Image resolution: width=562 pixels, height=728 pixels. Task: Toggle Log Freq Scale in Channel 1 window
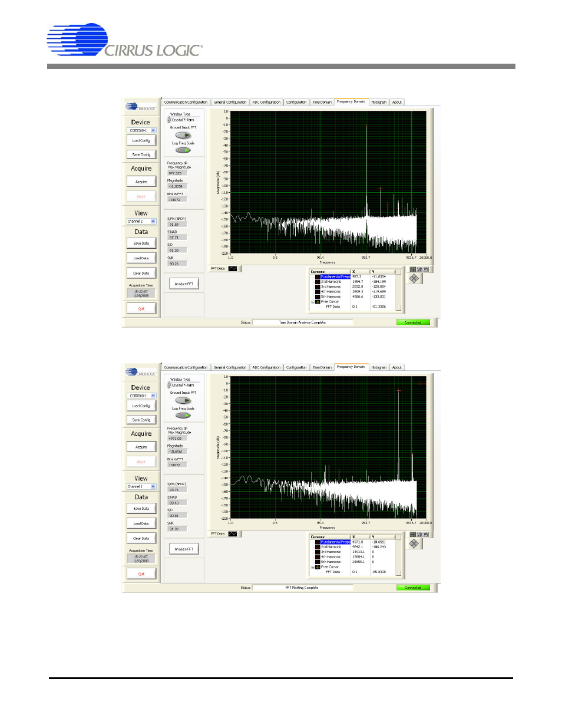[183, 416]
